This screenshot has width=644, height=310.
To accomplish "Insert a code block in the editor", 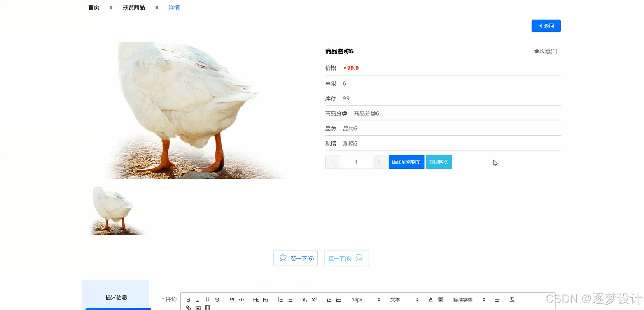I will point(241,300).
